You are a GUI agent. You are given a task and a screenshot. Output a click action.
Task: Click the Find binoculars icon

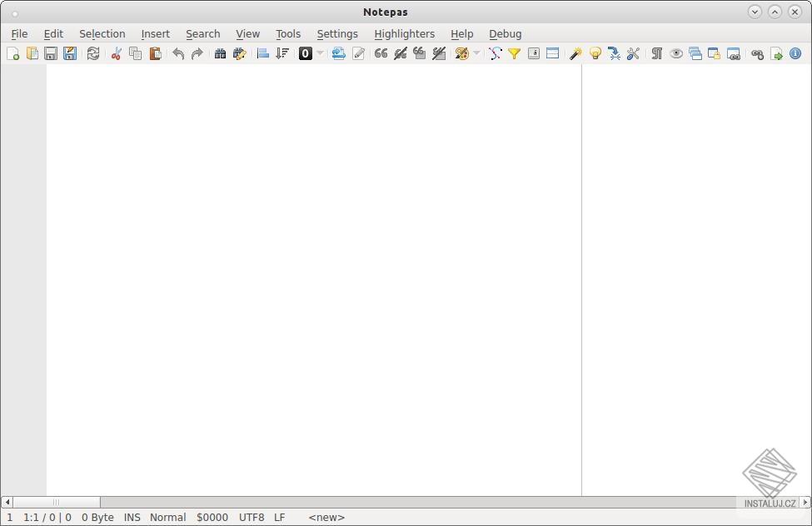(220, 53)
